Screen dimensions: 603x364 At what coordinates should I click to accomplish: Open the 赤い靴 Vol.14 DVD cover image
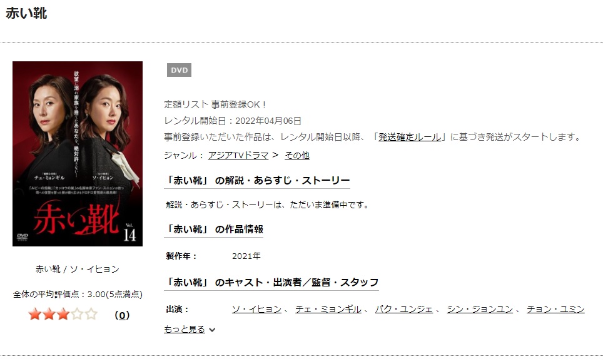(x=78, y=154)
